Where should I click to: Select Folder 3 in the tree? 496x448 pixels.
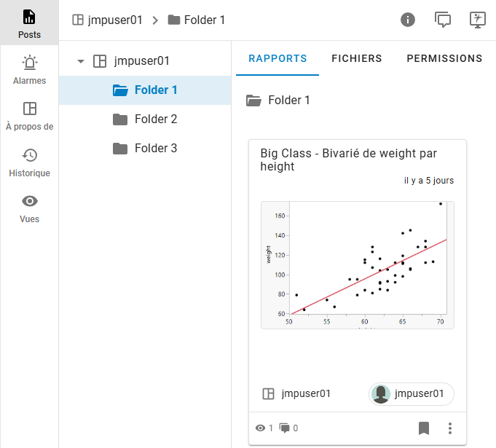[155, 149]
